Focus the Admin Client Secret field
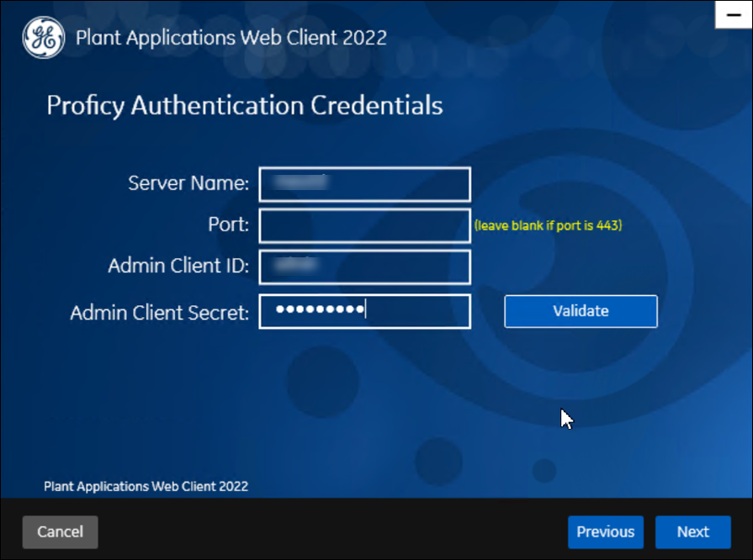The image size is (753, 560). click(364, 311)
